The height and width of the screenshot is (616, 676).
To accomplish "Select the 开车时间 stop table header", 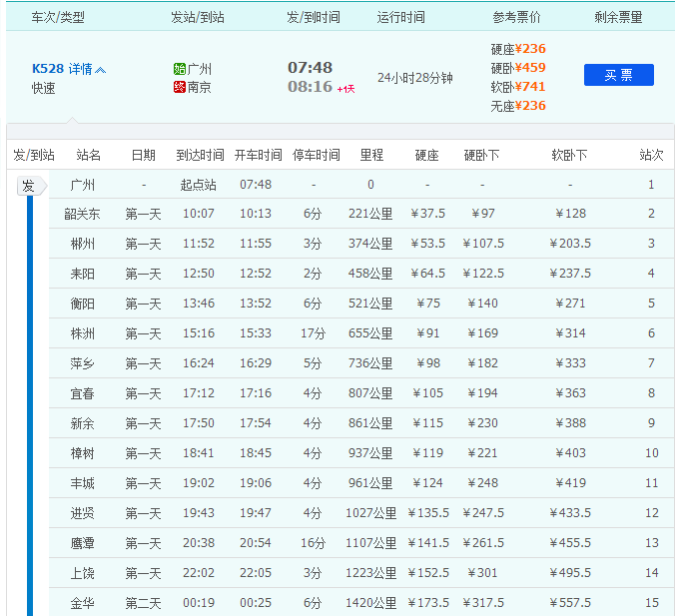I will [259, 155].
